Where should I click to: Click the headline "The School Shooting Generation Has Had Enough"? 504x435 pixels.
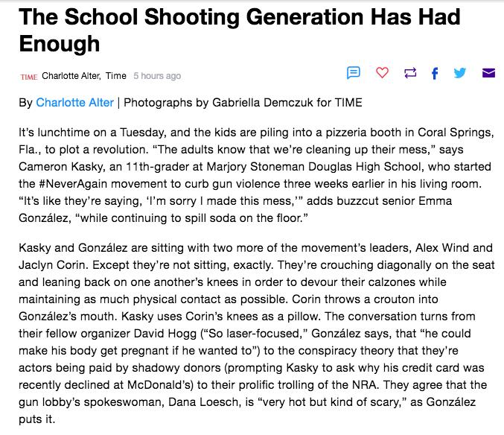point(240,30)
